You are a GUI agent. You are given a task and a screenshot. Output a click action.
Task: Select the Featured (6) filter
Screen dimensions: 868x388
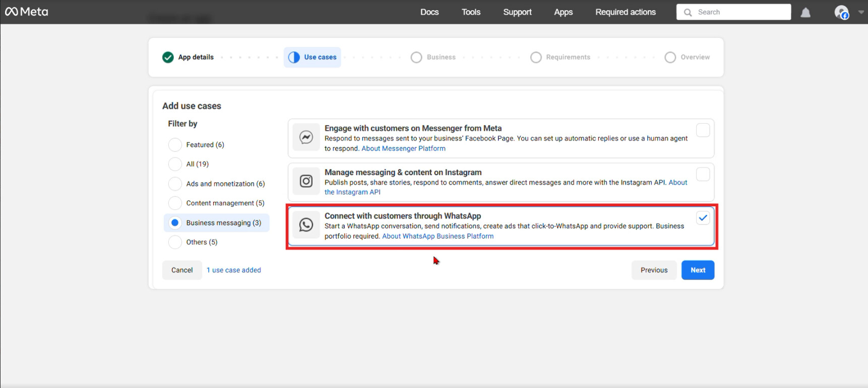click(175, 145)
